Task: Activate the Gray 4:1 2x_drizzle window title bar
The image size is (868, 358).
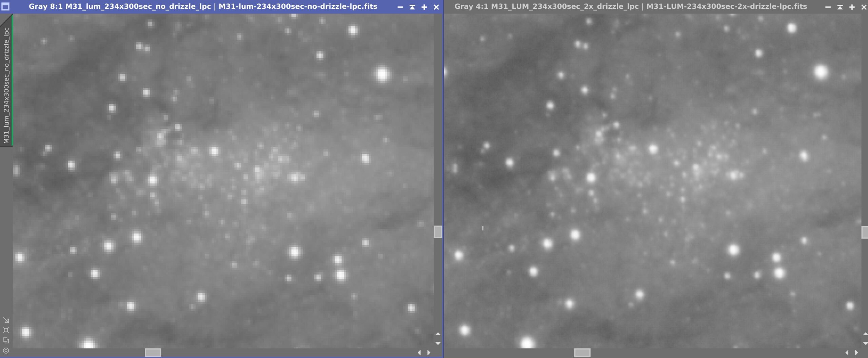Action: tap(631, 6)
